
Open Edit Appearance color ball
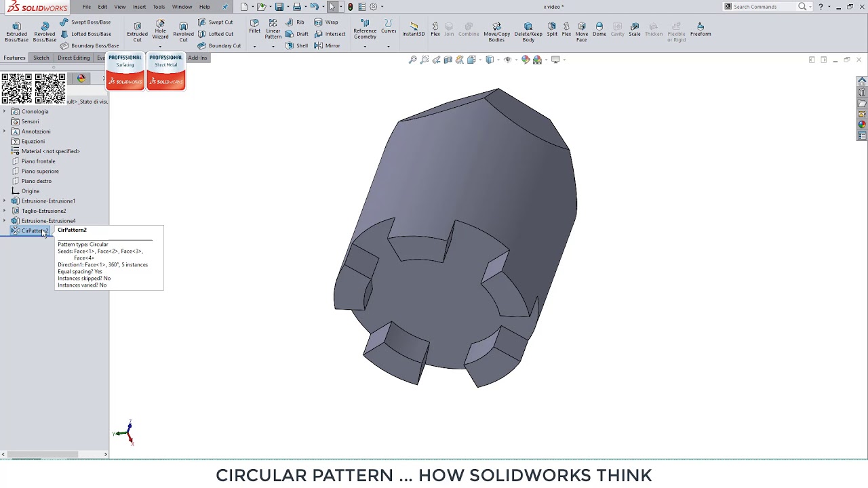click(x=526, y=60)
